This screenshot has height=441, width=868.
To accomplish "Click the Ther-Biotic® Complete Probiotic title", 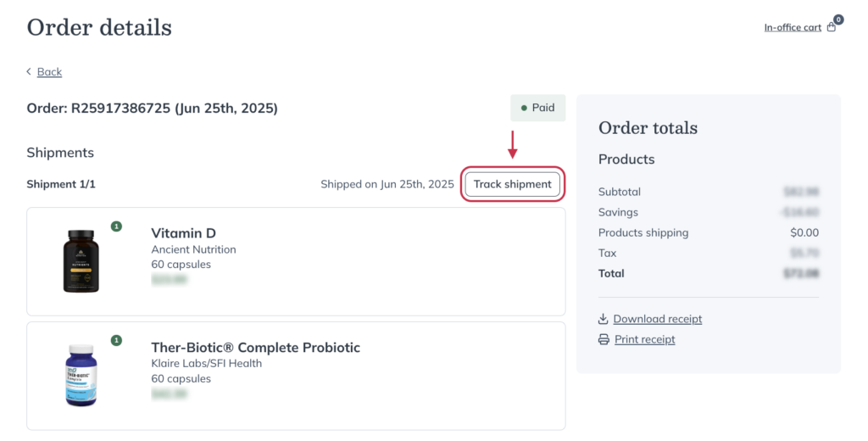I will (x=255, y=348).
